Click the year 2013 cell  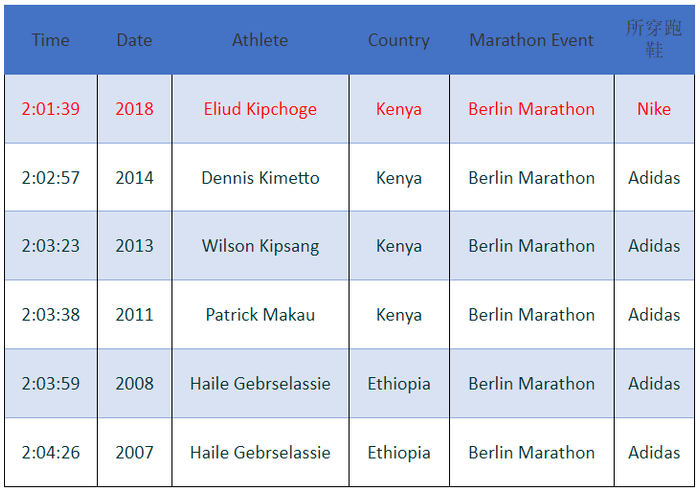tap(134, 246)
